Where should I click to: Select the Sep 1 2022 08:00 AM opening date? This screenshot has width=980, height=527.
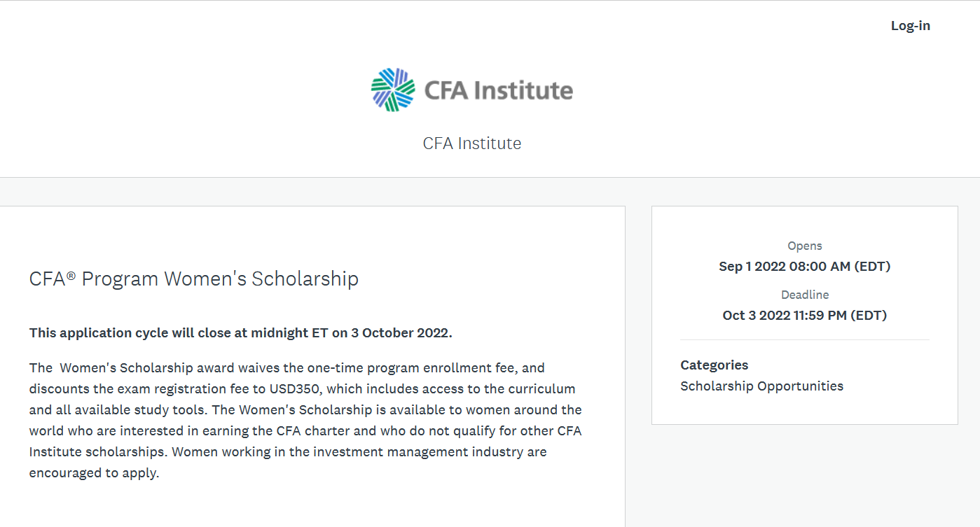[x=805, y=267]
